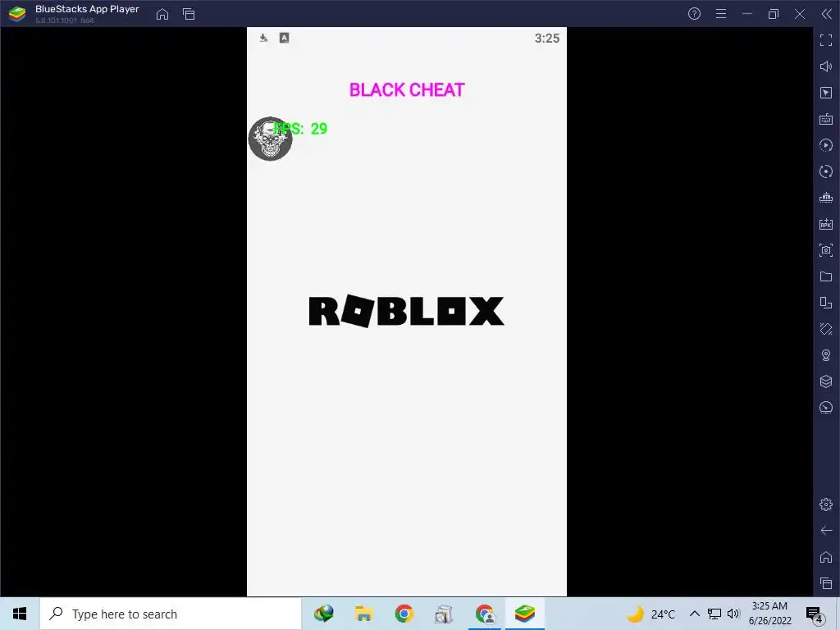The height and width of the screenshot is (630, 840).
Task: Minimize the BlueStacks window
Action: coord(747,14)
